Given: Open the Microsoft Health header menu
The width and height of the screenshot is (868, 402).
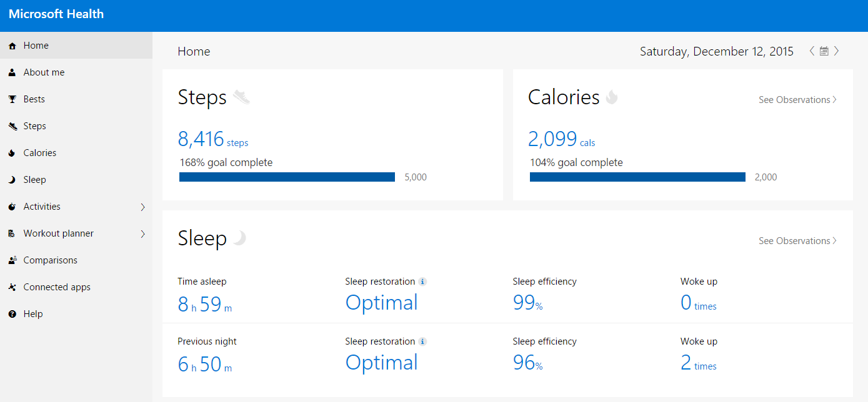Looking at the screenshot, I should click(x=56, y=14).
